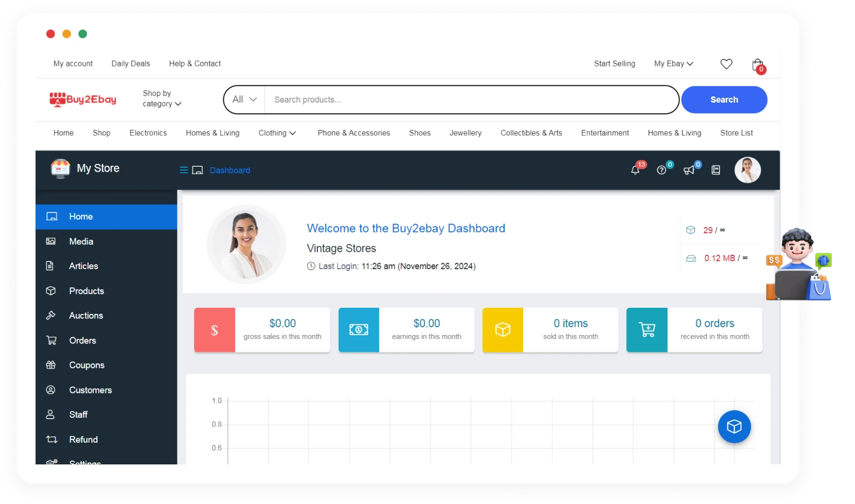
Task: Open the Shoes category
Action: click(419, 133)
